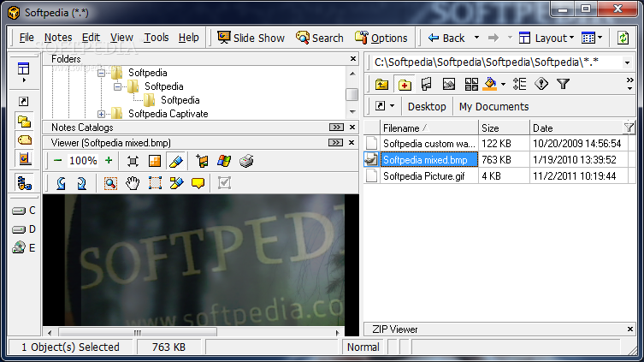Screen dimensions: 644x362
Task: Click the column filter funnel at Date header
Action: pos(629,128)
